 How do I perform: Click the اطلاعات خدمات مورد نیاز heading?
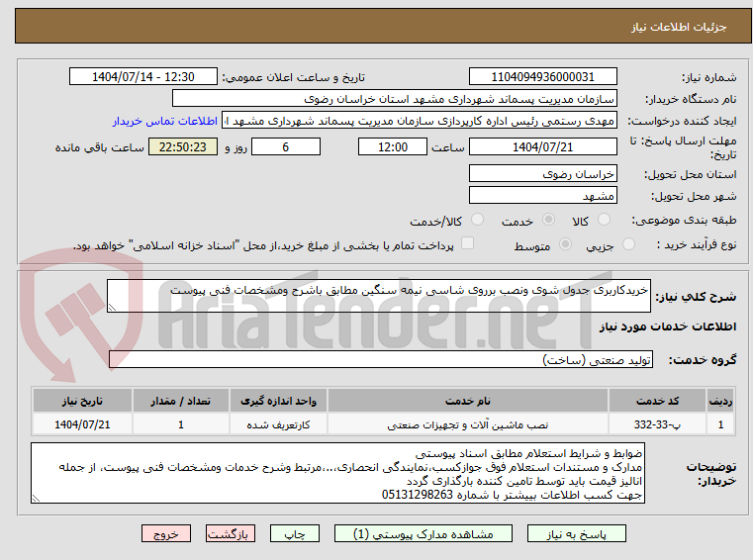tap(668, 327)
